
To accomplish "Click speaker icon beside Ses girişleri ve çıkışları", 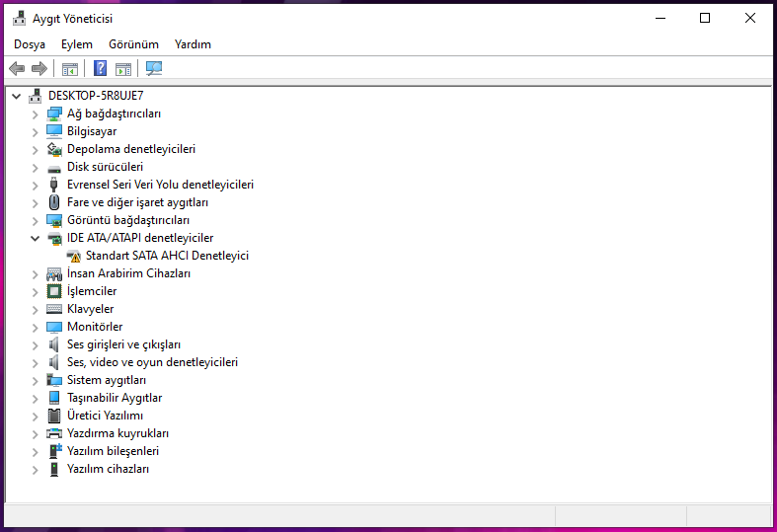I will (54, 344).
